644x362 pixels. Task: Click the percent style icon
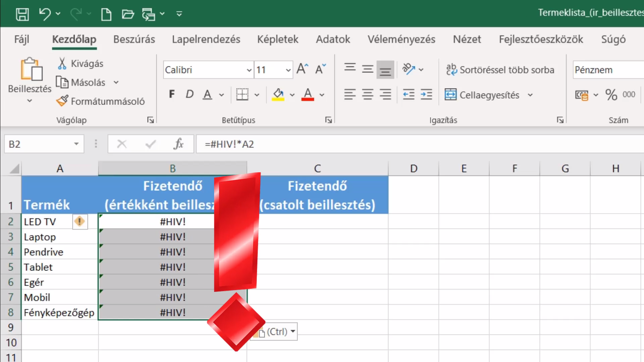point(611,95)
